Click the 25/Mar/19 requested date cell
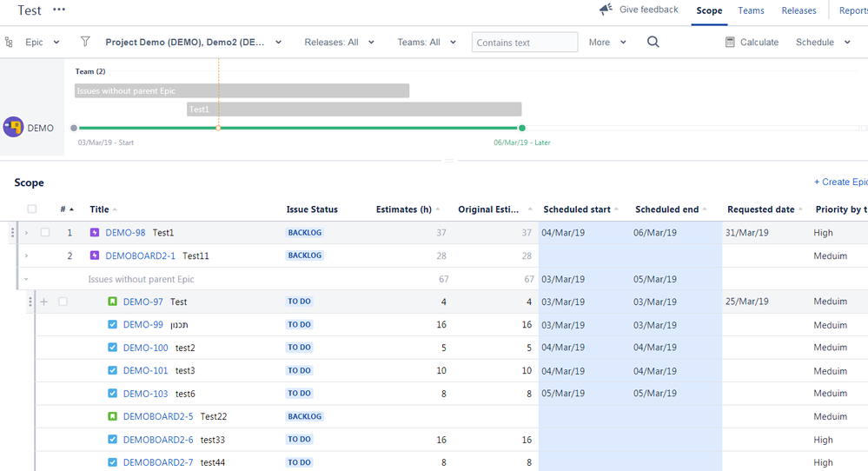The image size is (868, 471). click(x=746, y=301)
